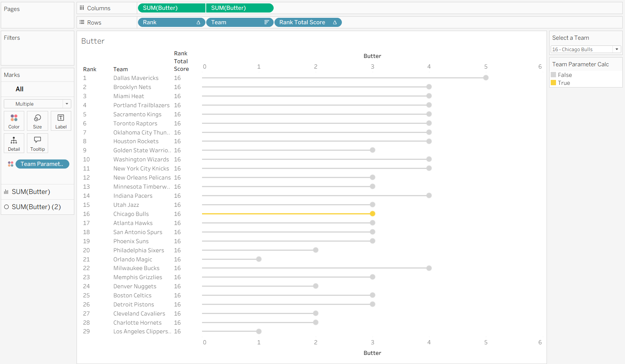Click the sort icon on Team pill

[266, 22]
